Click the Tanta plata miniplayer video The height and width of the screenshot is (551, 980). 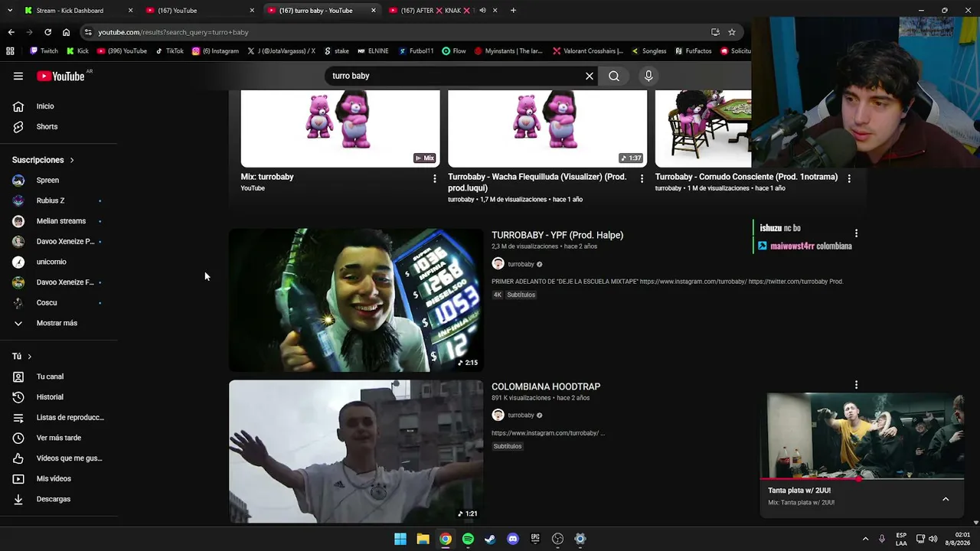[x=862, y=436]
